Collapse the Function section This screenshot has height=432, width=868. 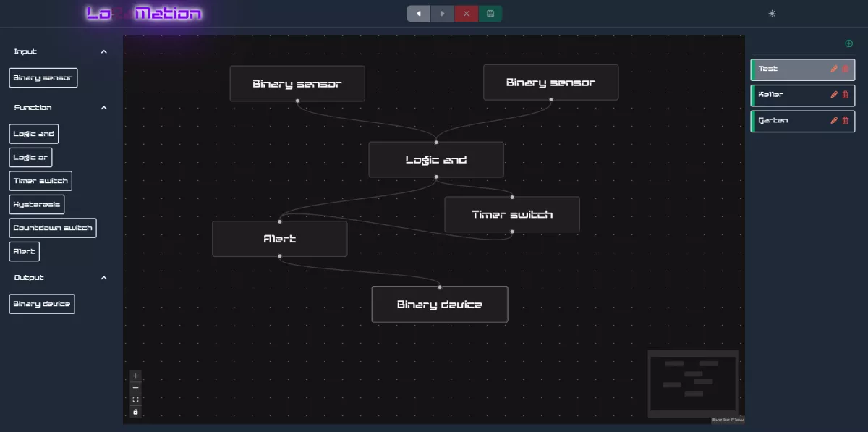pos(103,107)
